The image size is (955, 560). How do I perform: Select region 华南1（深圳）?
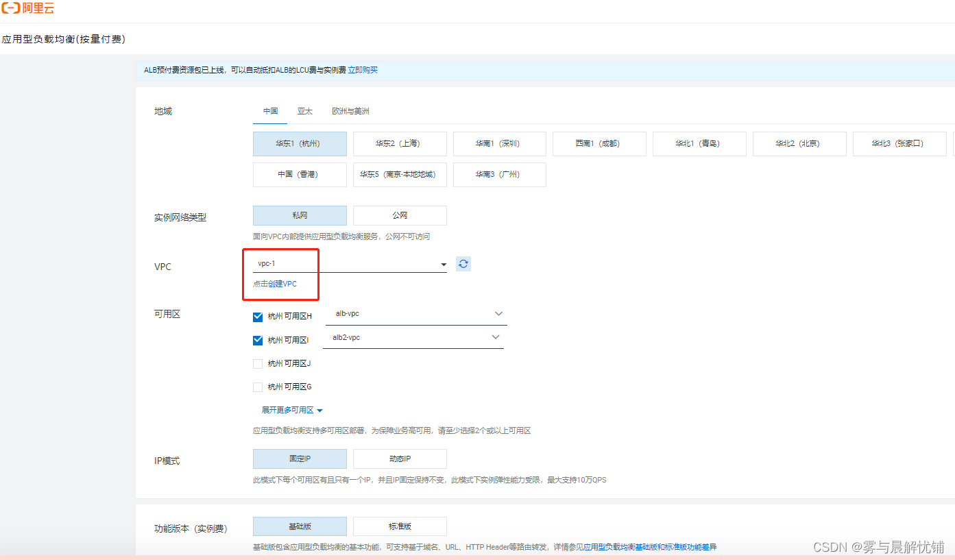[x=500, y=144]
